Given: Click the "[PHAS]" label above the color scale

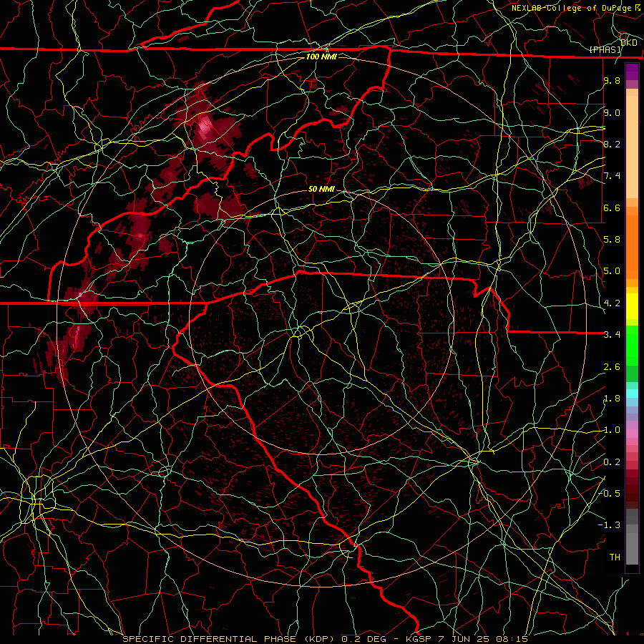Looking at the screenshot, I should 605,49.
